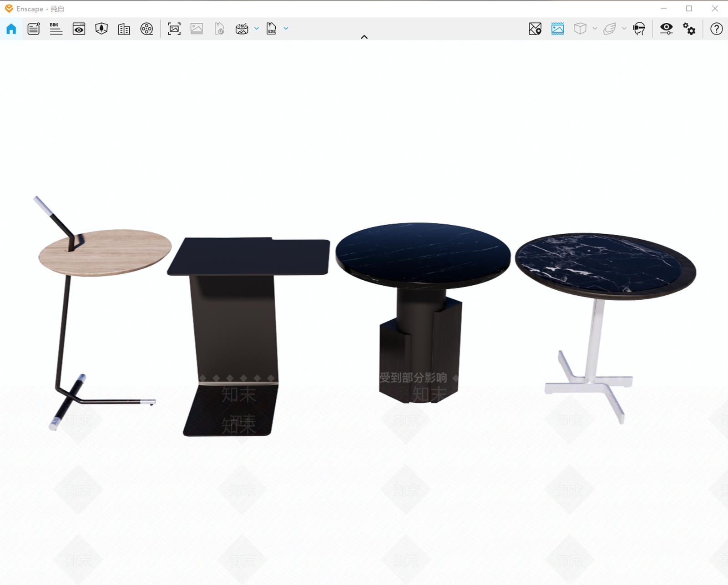728x585 pixels.
Task: Expand the 360 panorama dropdown arrow
Action: point(257,28)
